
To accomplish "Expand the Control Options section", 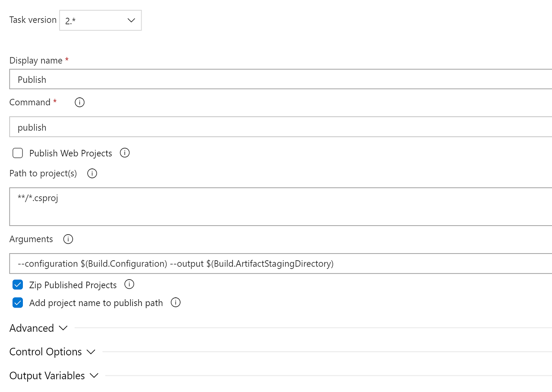I will 46,352.
